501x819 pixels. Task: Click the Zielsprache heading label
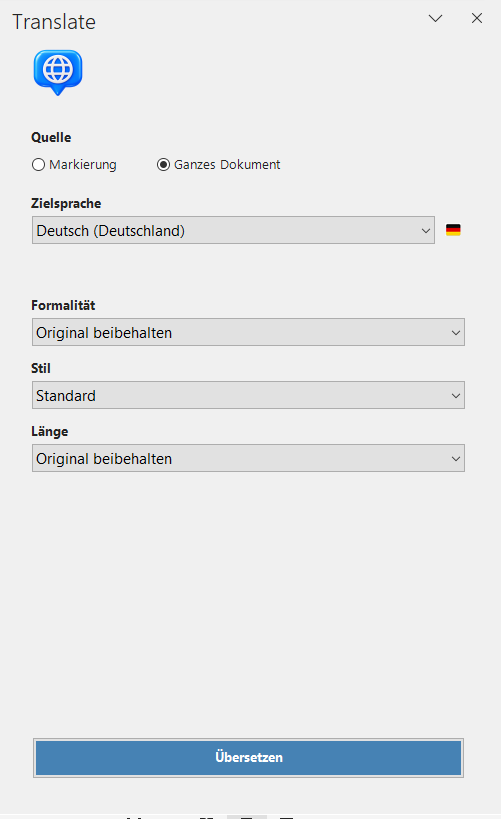(x=66, y=203)
